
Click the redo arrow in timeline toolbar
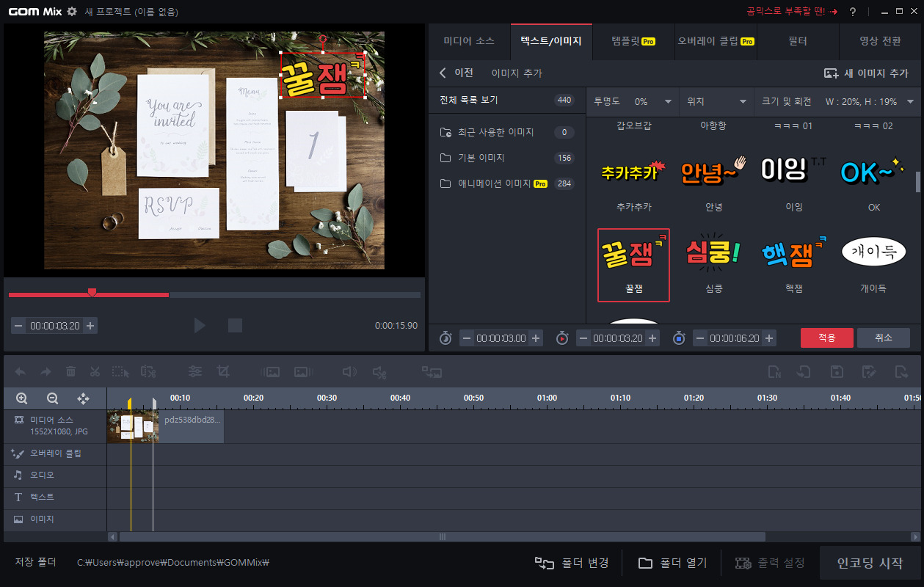(46, 372)
